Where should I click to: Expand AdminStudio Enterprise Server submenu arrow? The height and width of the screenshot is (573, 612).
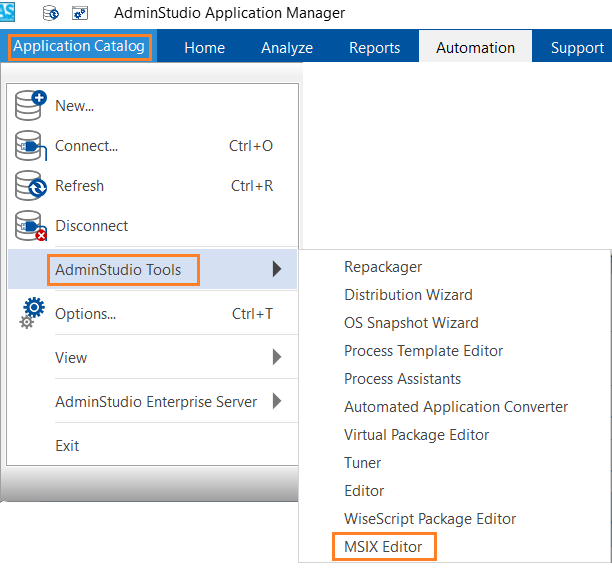(276, 402)
